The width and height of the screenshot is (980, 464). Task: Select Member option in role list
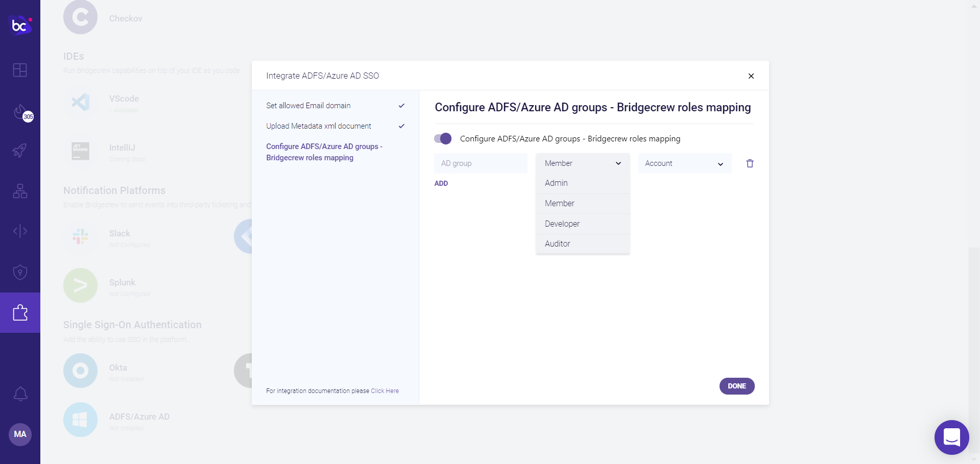(x=583, y=203)
